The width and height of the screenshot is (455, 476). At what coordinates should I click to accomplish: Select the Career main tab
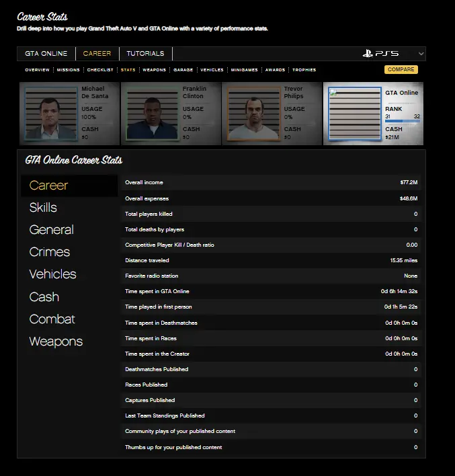(x=97, y=54)
